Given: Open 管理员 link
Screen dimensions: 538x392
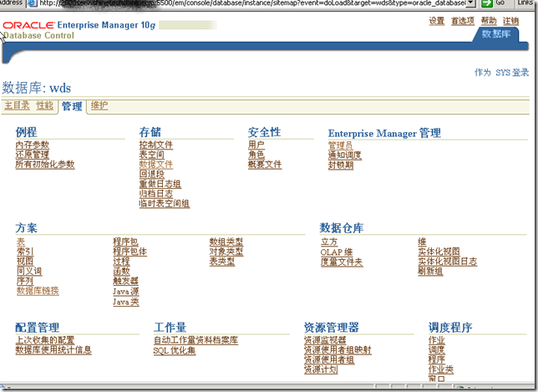Looking at the screenshot, I should 340,145.
